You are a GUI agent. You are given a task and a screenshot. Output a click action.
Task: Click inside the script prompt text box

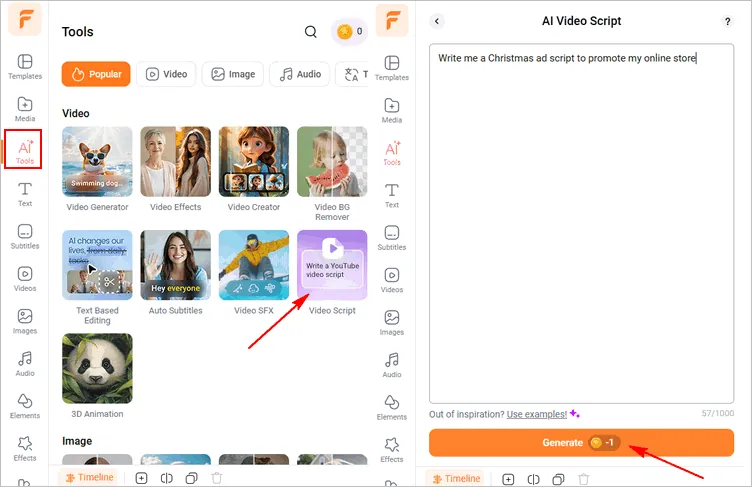pos(581,224)
